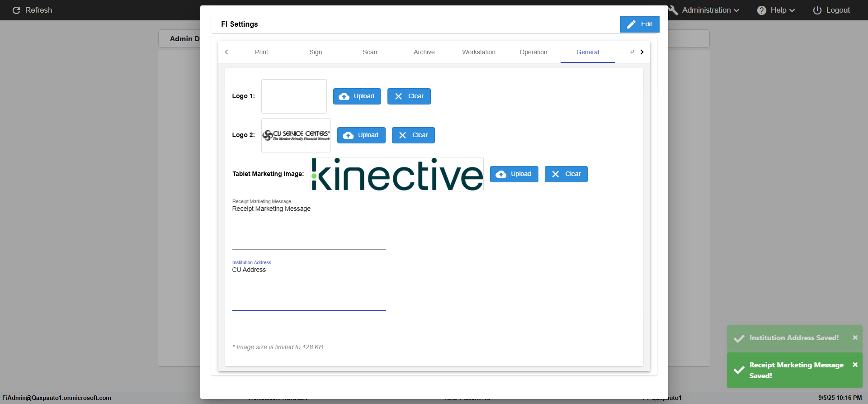Click the FiAdmin email in status bar
This screenshot has width=868, height=404.
point(57,398)
